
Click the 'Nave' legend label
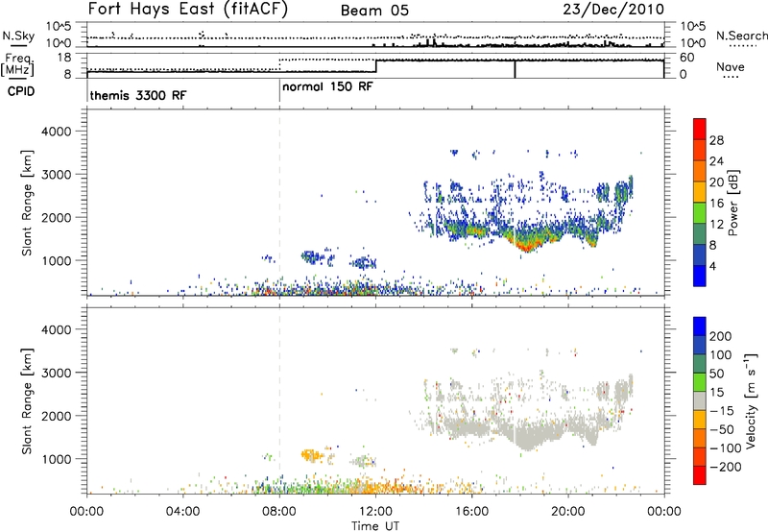[730, 67]
